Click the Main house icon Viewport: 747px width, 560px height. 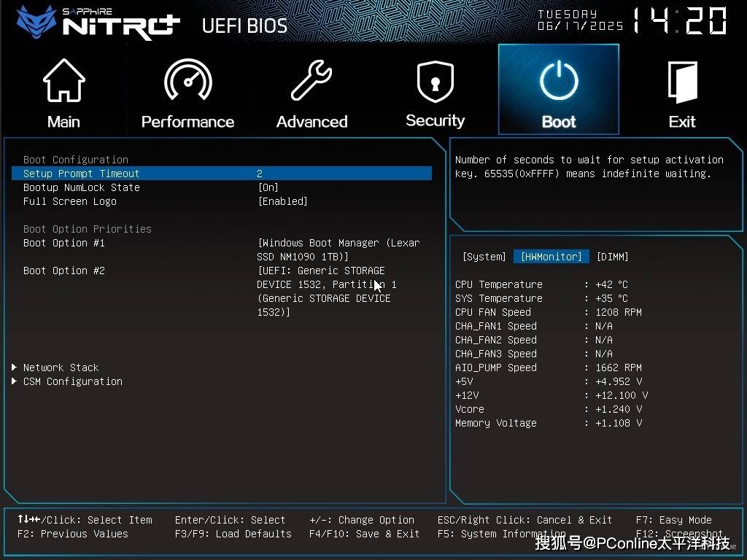tap(63, 82)
